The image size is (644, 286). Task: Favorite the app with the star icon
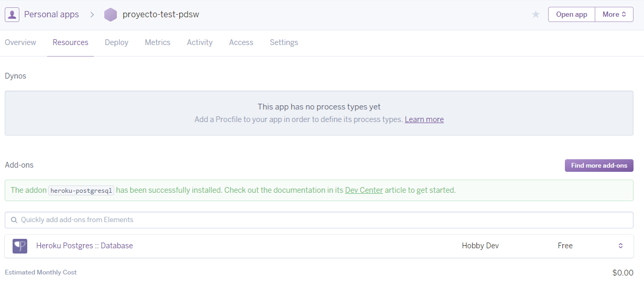tap(536, 15)
